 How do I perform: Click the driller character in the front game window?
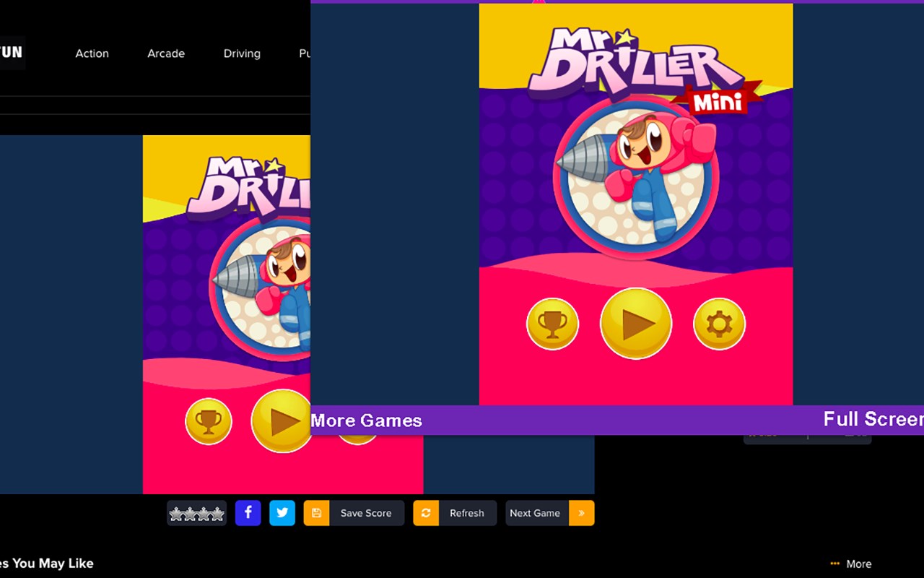(x=637, y=178)
